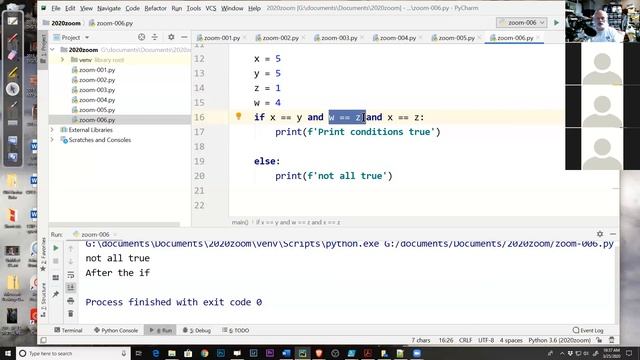
Task: Switch to zoom-003.py editor tab
Action: (339, 38)
